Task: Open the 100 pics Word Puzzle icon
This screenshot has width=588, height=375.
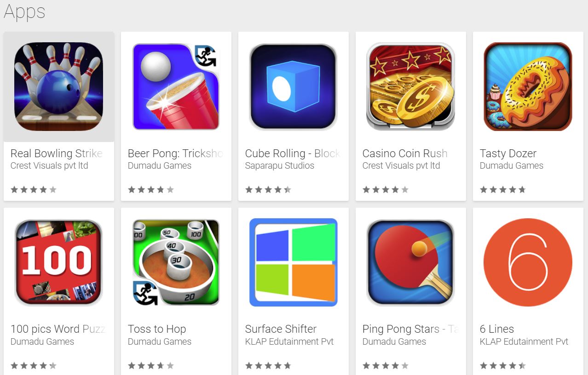Action: pyautogui.click(x=59, y=262)
